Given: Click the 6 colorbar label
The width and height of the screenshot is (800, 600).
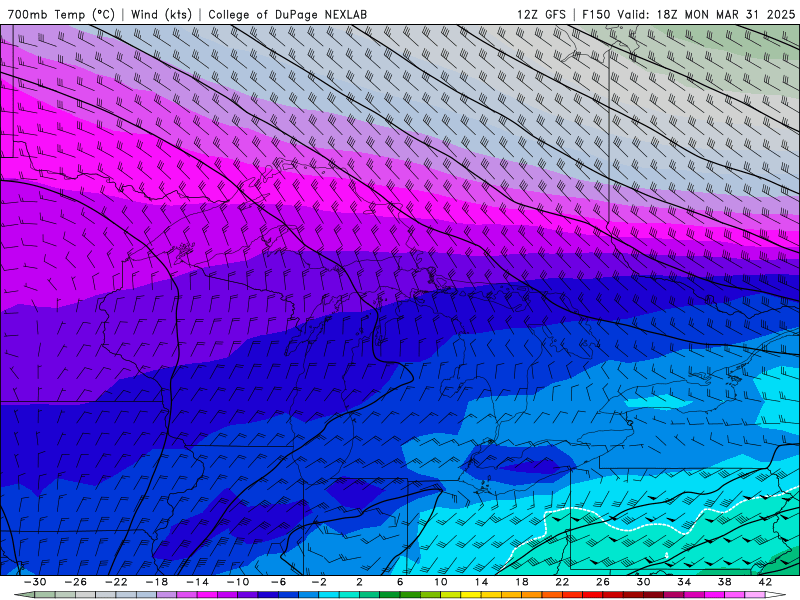Looking at the screenshot, I should 400,582.
